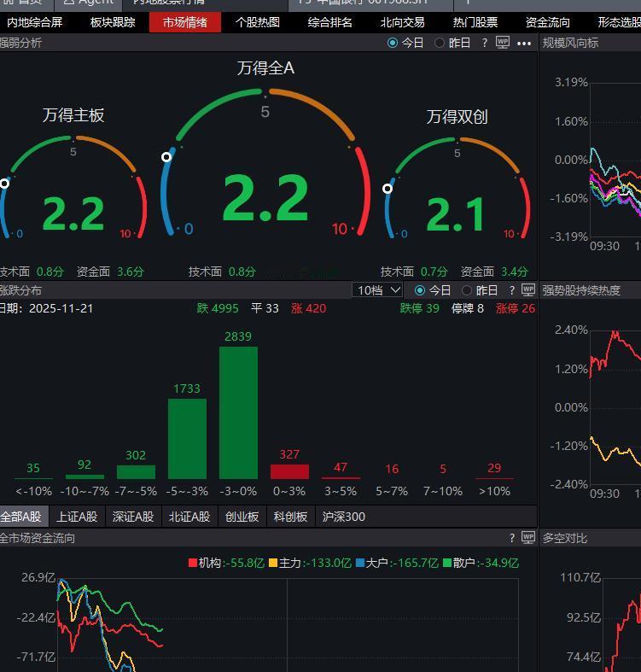Click the 1733 bar for -5~-3%

187,439
